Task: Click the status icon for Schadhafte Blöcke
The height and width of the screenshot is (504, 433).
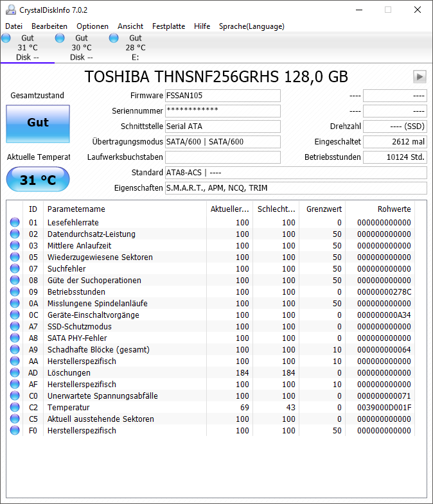Action: point(15,349)
